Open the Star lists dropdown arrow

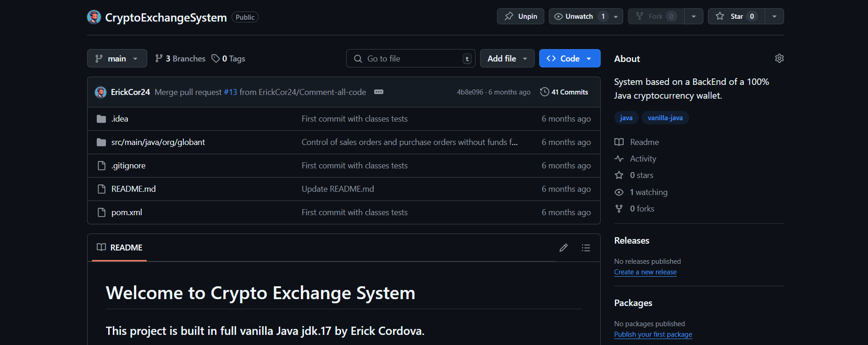point(774,17)
